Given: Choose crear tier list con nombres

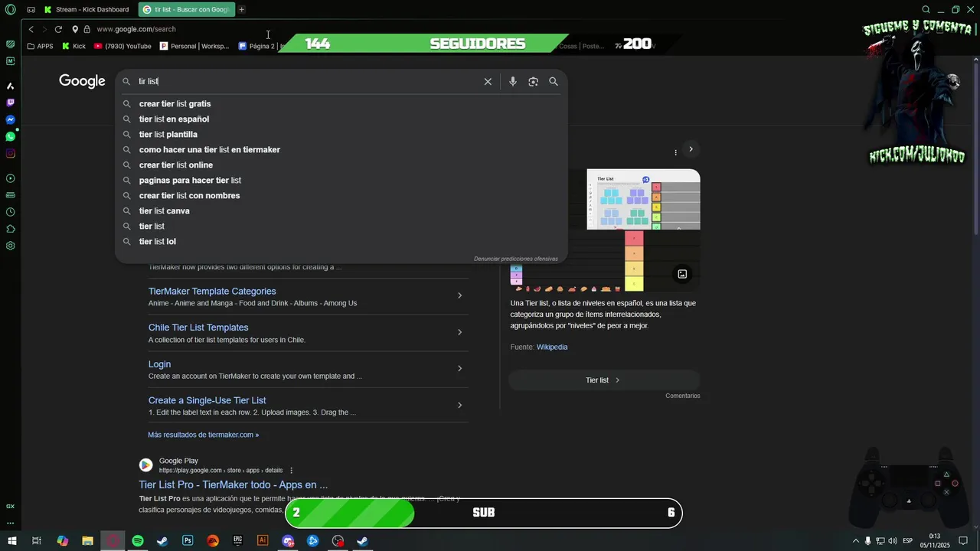Looking at the screenshot, I should 189,196.
